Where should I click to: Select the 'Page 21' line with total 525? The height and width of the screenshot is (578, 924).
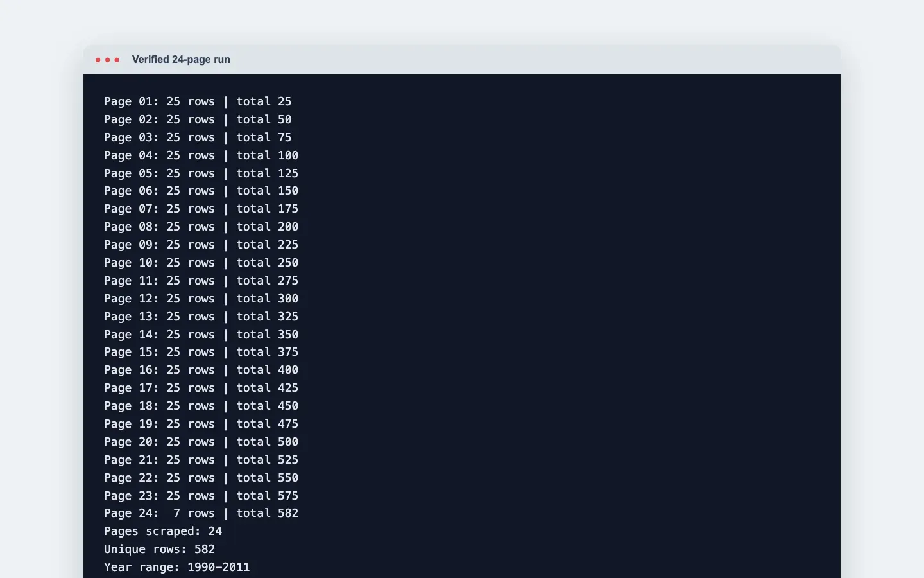[201, 460]
